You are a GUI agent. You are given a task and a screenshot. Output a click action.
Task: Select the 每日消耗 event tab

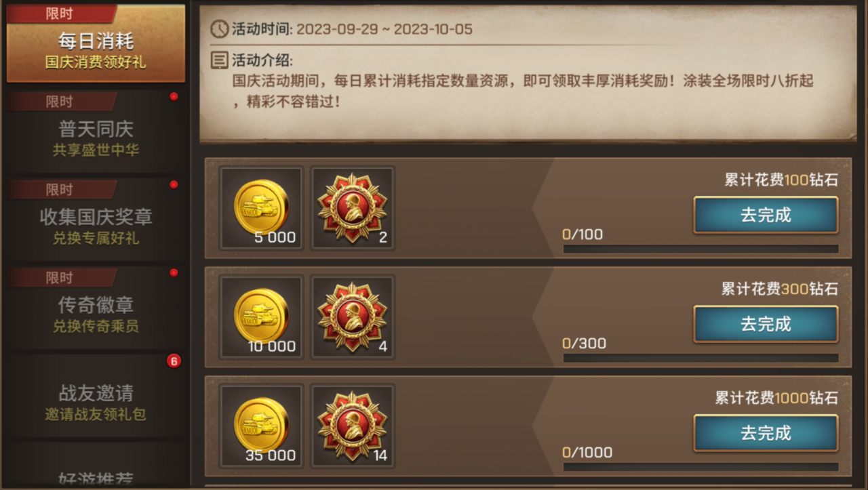click(x=96, y=43)
